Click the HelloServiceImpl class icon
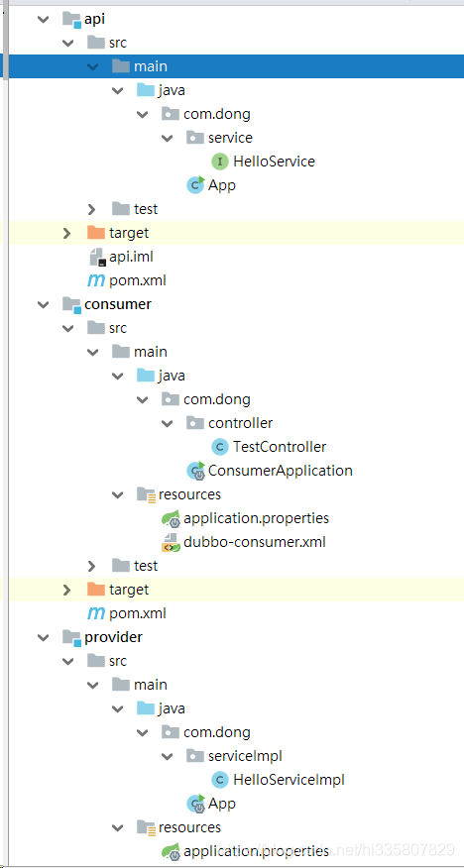The height and width of the screenshot is (868, 464). point(220,780)
